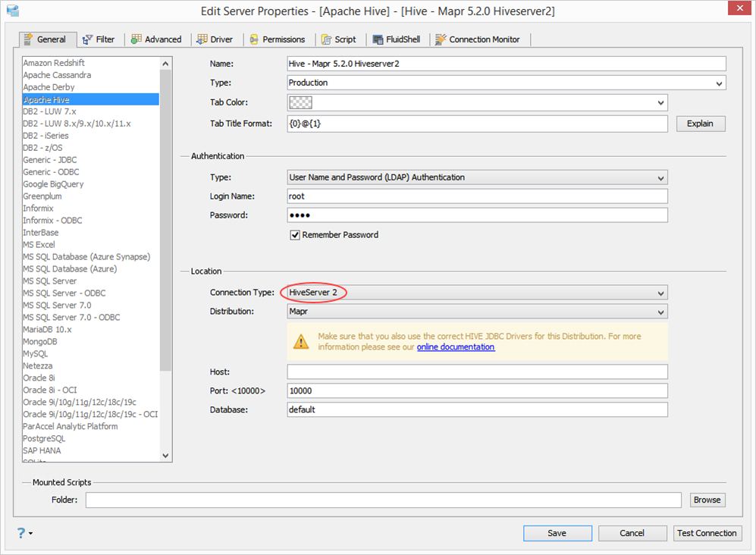Toggle the Remember Password checkbox
756x555 pixels.
(x=294, y=235)
